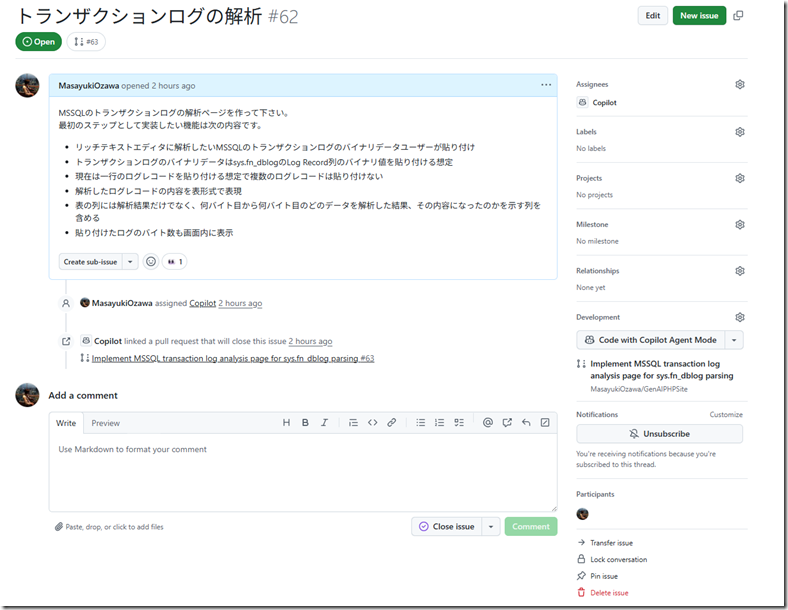Click Customize notifications link
Image resolution: width=788 pixels, height=610 pixels.
(x=726, y=415)
